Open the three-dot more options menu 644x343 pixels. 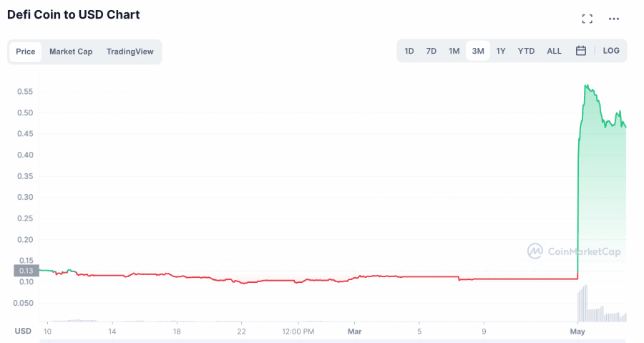(x=614, y=19)
